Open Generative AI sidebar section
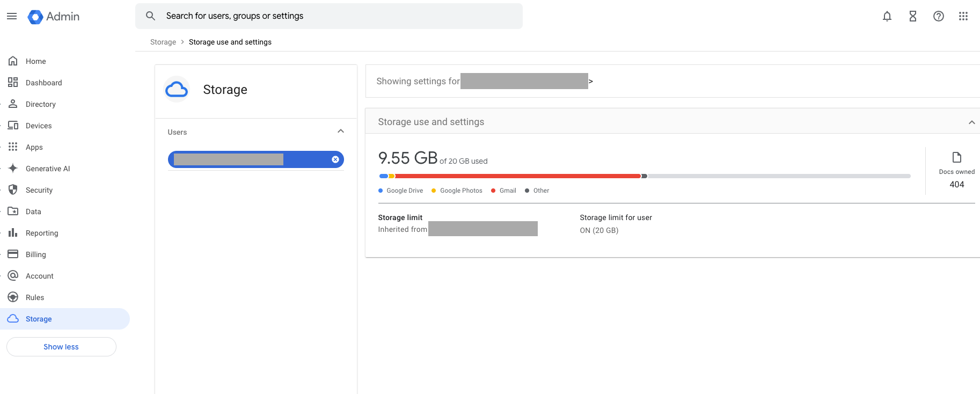980x394 pixels. pyautogui.click(x=48, y=169)
